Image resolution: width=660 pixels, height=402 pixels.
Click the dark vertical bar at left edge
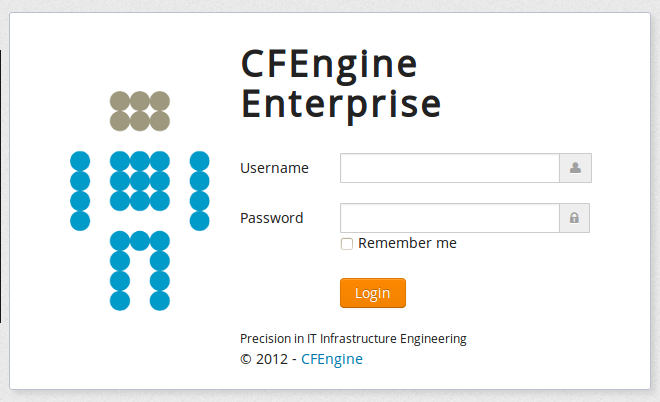point(1,186)
